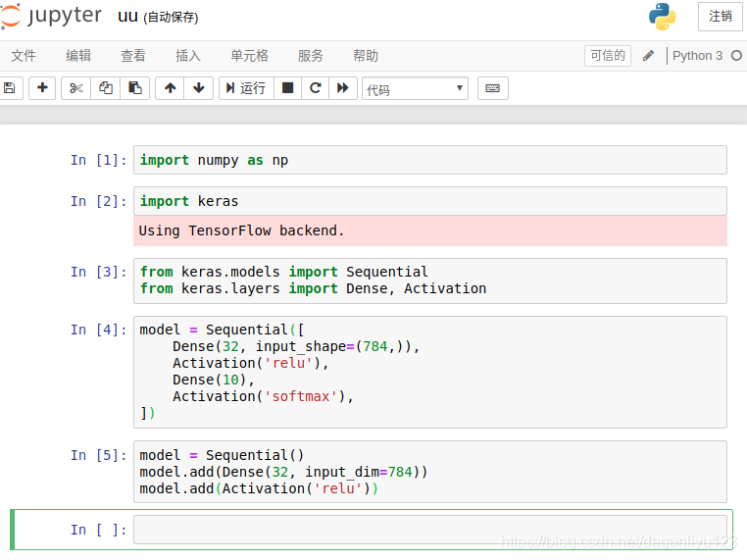Click the 注销 logout button
Screen dimensions: 747x560
click(721, 17)
